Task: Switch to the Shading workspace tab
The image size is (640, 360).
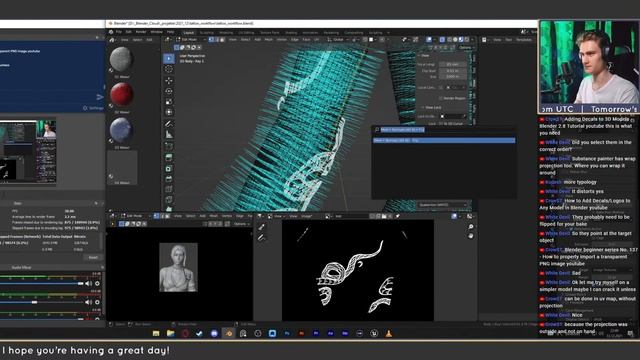Action: coord(291,32)
